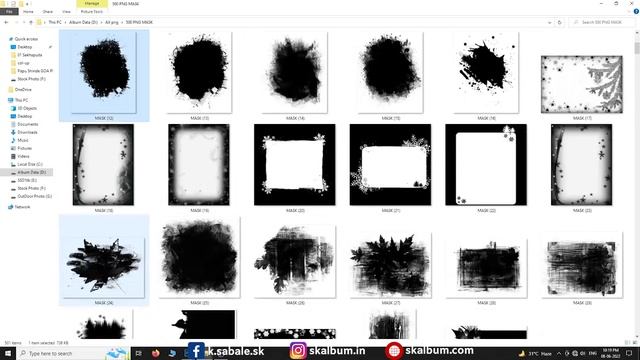Open the Picture Tools tab
640x360 pixels.
(x=91, y=12)
